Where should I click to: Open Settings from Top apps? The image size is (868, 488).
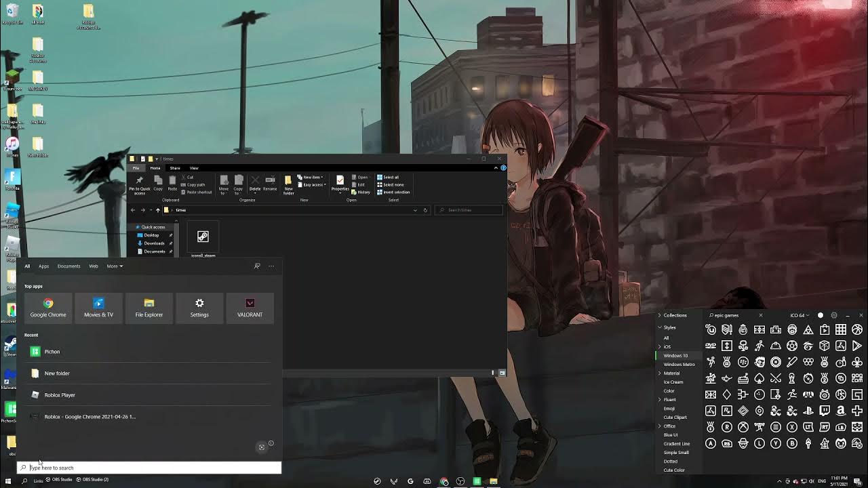199,308
